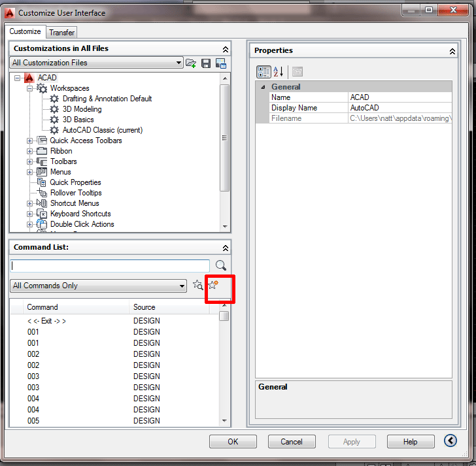This screenshot has height=466, width=476.
Task: Expand the Keyboard Shortcuts node
Action: [29, 214]
